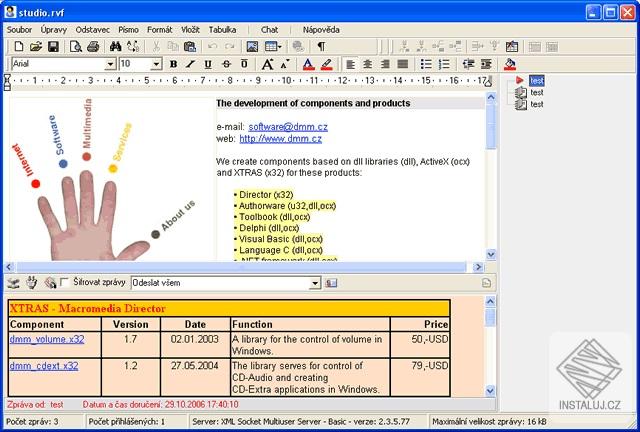Open the Odstavec menu
The height and width of the screenshot is (432, 640).
[x=93, y=30]
